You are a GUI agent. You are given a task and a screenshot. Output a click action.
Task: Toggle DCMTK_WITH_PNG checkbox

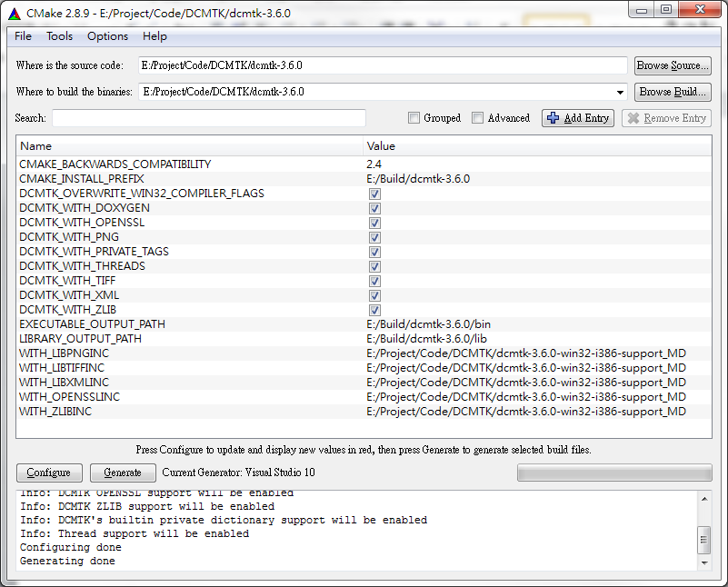pyautogui.click(x=374, y=237)
